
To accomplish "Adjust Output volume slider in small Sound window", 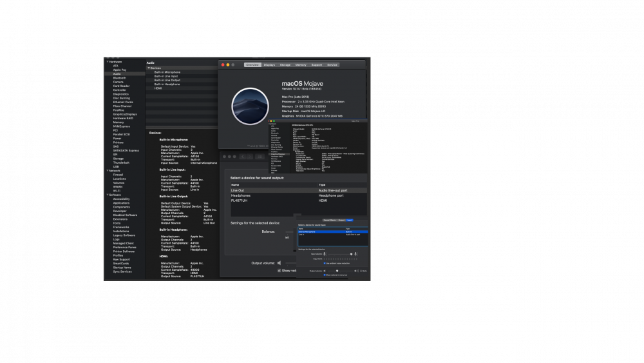I will 341,271.
